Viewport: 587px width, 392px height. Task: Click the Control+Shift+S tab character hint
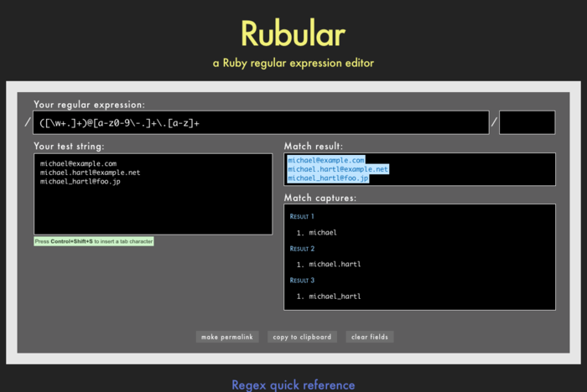[x=94, y=241]
